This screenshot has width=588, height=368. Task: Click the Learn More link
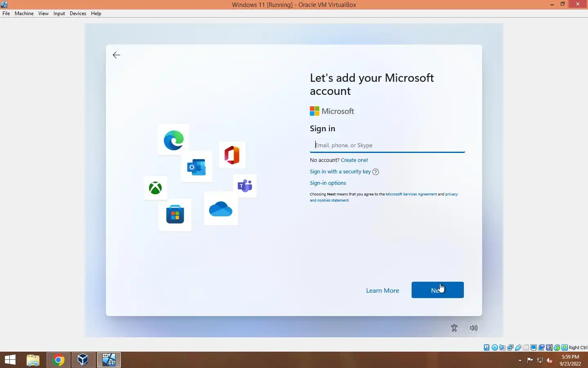[383, 291]
